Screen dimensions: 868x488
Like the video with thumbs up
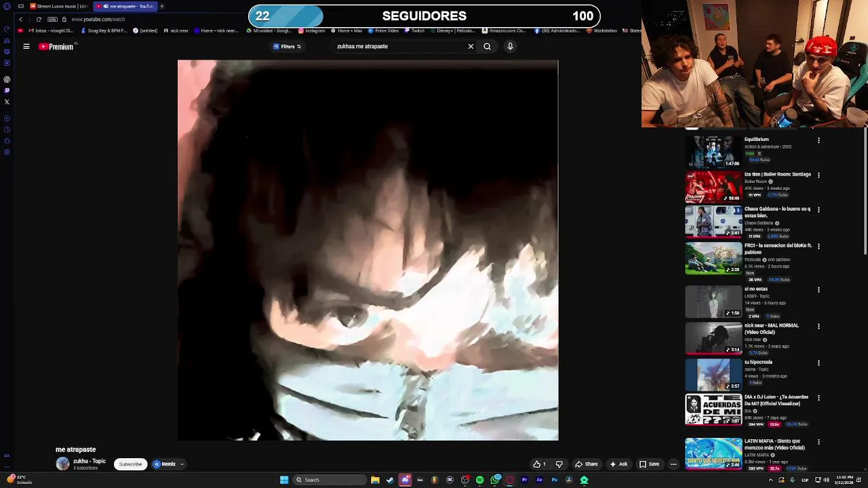pyautogui.click(x=540, y=464)
